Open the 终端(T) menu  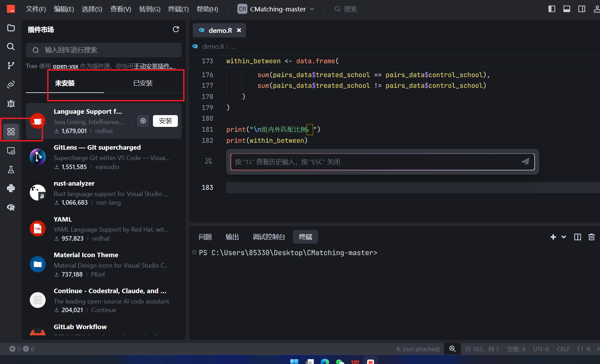click(178, 9)
